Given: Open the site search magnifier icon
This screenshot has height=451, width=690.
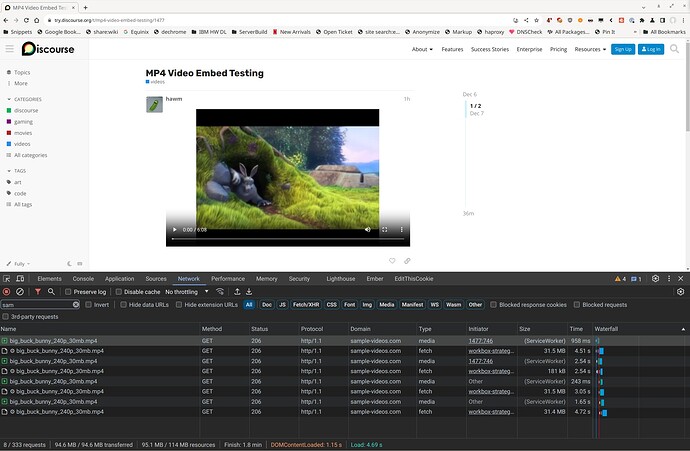Looking at the screenshot, I should pos(674,49).
